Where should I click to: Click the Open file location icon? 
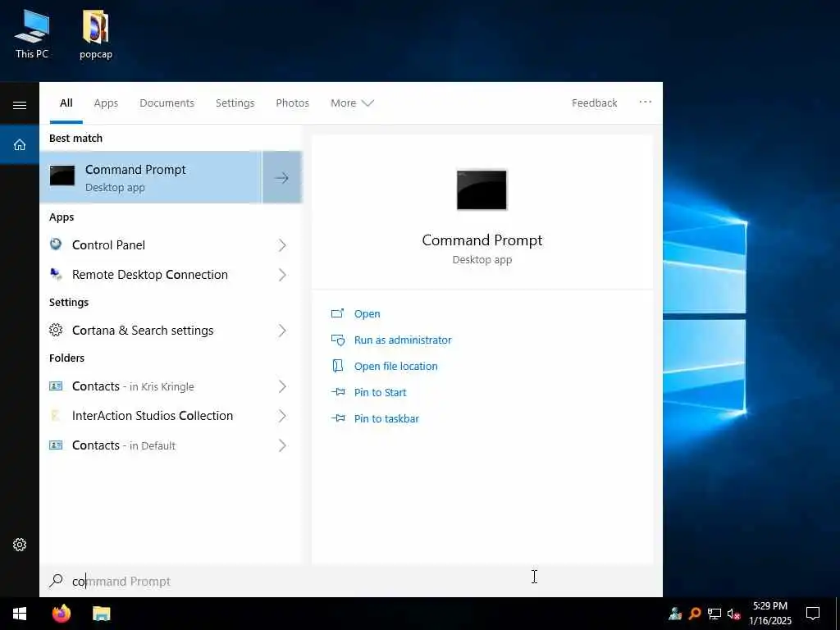(337, 366)
